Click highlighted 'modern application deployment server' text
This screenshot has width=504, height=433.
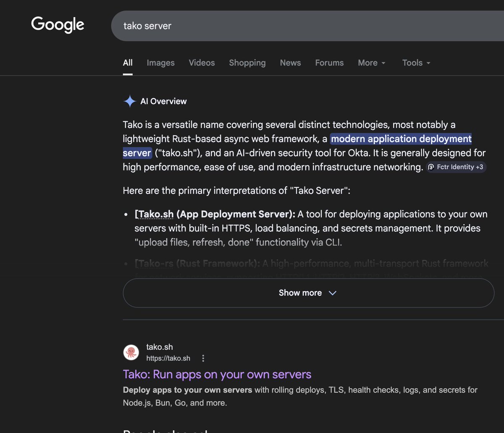click(401, 139)
